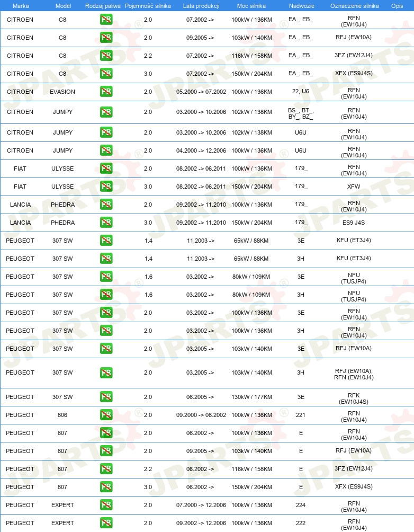Viewport: 414px width, 532px height.
Task: Select the "RFJ (EW10A), RFN (EW10J4)" engine cell
Action: [x=354, y=374]
